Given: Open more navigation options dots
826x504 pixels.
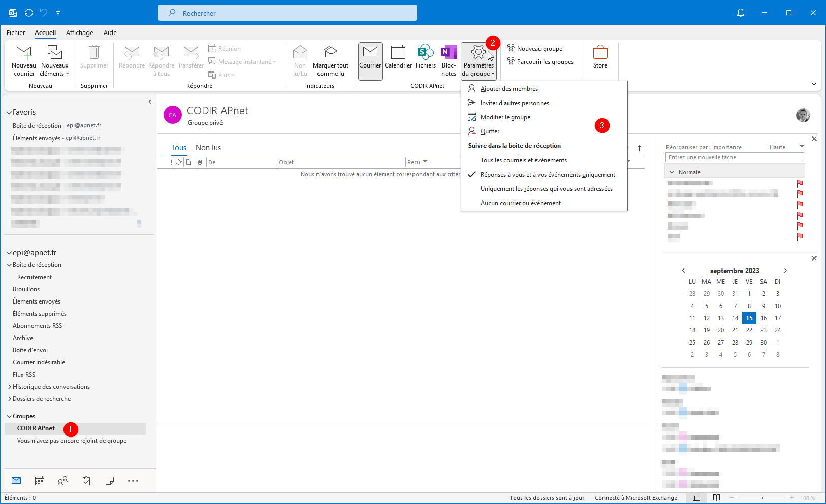Looking at the screenshot, I should pos(133,481).
